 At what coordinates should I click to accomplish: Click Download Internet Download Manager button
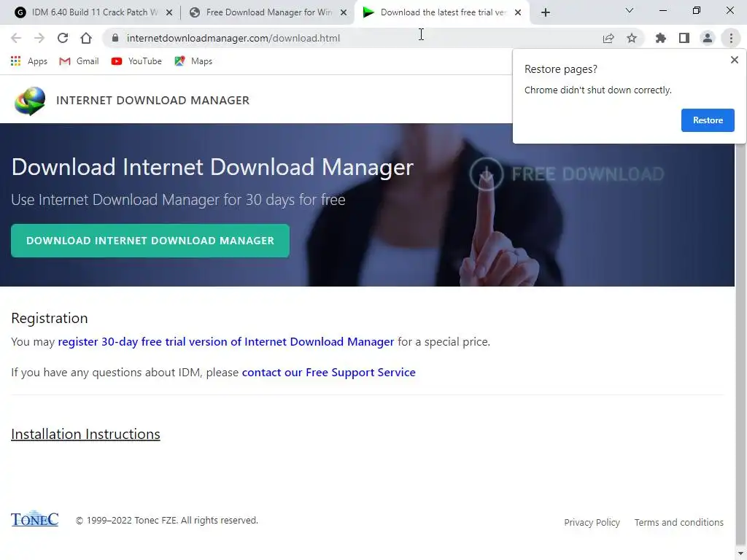pos(150,241)
